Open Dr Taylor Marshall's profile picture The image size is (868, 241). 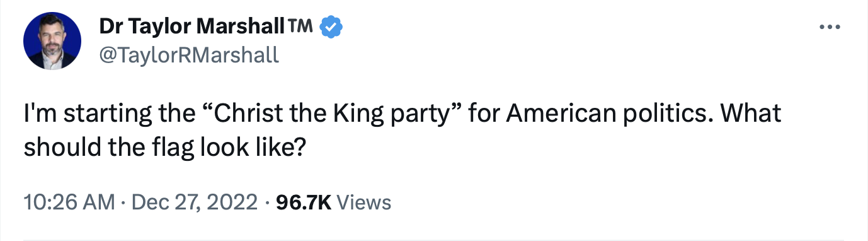(x=52, y=42)
